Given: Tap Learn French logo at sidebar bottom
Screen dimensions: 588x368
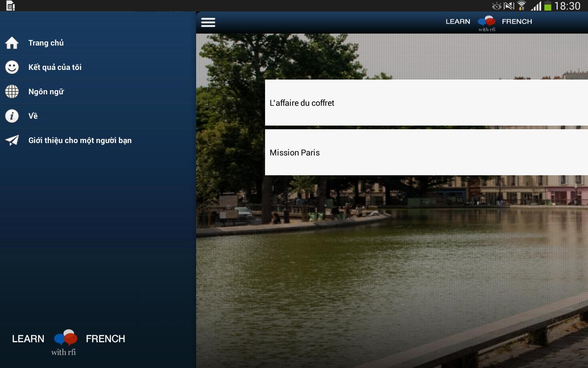Looking at the screenshot, I should (68, 342).
